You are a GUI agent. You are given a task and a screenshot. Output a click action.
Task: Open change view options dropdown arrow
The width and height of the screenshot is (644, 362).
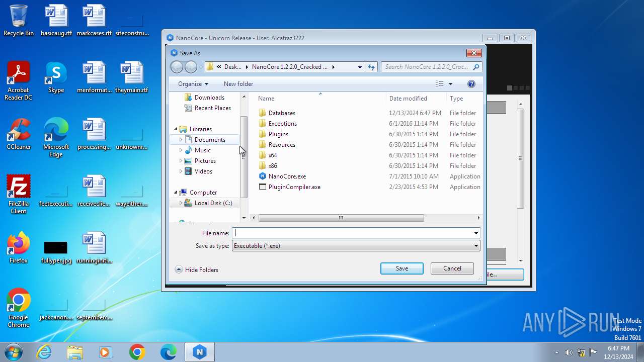[x=450, y=84]
